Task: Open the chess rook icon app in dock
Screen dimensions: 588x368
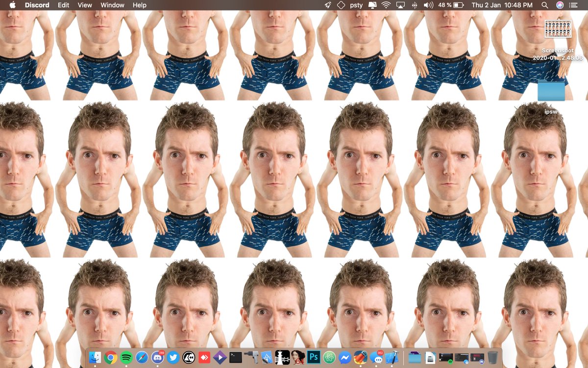Action: click(x=283, y=357)
